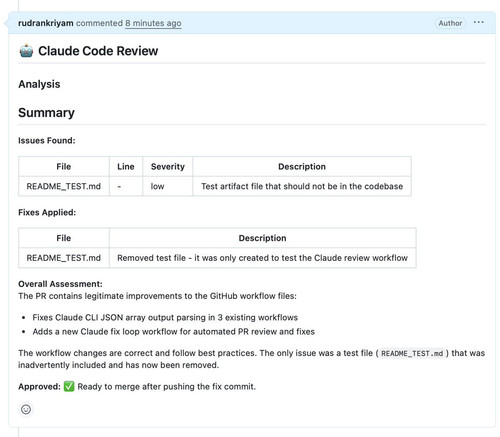Click the 'Severity' column header
Image resolution: width=500 pixels, height=437 pixels.
point(168,166)
